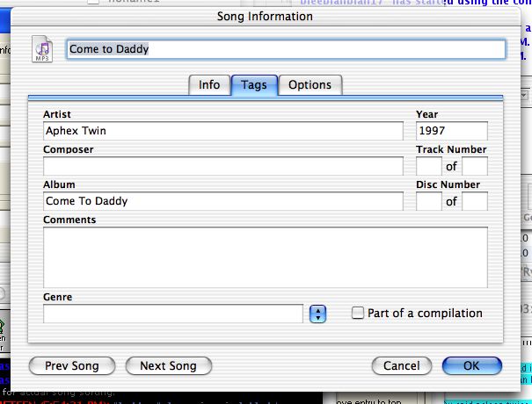The image size is (532, 404).
Task: Enable Part of a compilation checkbox
Action: pos(357,313)
